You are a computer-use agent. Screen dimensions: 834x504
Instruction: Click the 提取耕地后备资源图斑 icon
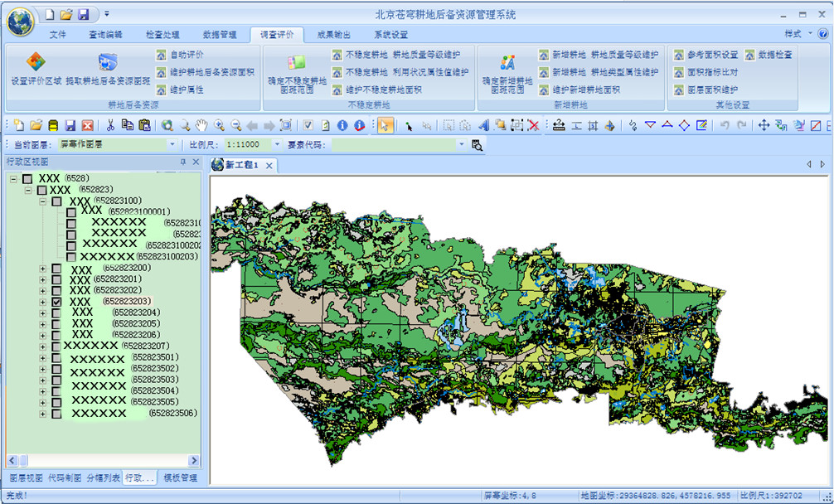coord(108,62)
